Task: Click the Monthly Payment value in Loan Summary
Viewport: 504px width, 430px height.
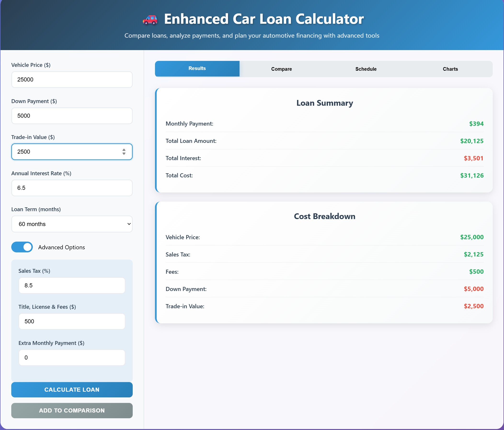Action: (x=476, y=123)
